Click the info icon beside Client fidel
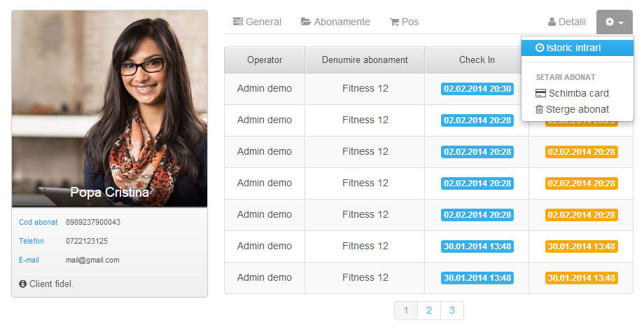This screenshot has width=644, height=334. pyautogui.click(x=23, y=284)
